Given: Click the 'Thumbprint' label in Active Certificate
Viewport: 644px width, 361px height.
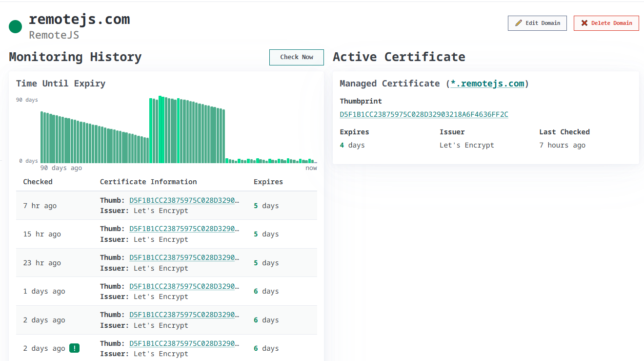Looking at the screenshot, I should [x=361, y=101].
